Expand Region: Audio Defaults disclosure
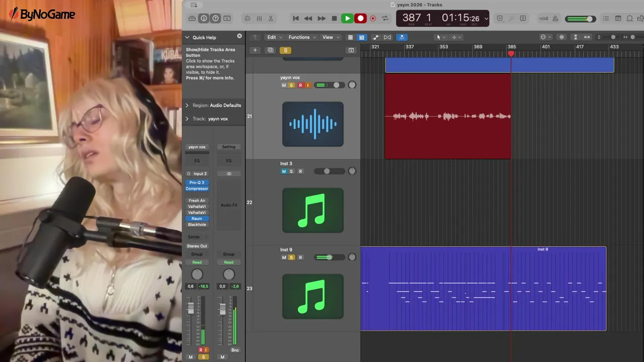644x362 pixels. click(x=187, y=105)
